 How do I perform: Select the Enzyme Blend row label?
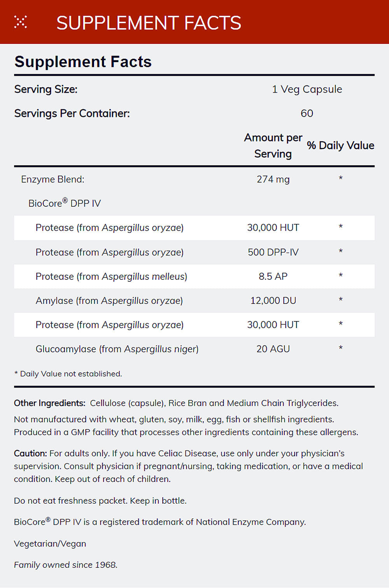[x=53, y=179]
